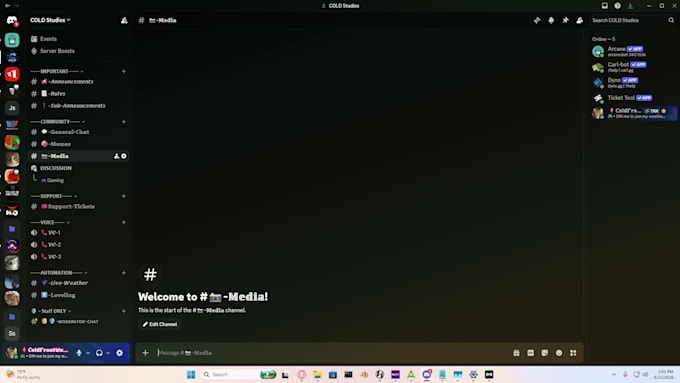Screen dimensions: 680x383
Task: Collapse the IMPORTANT category
Action: (x=57, y=71)
